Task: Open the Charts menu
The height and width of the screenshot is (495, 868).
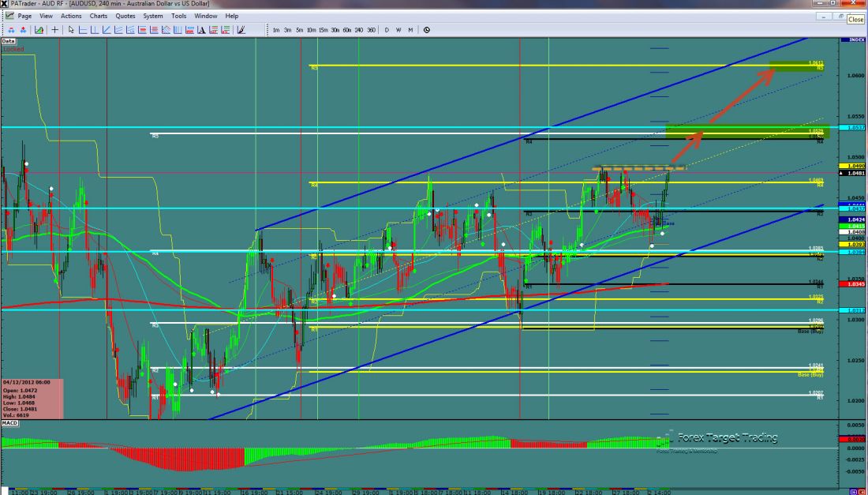Action: point(99,16)
